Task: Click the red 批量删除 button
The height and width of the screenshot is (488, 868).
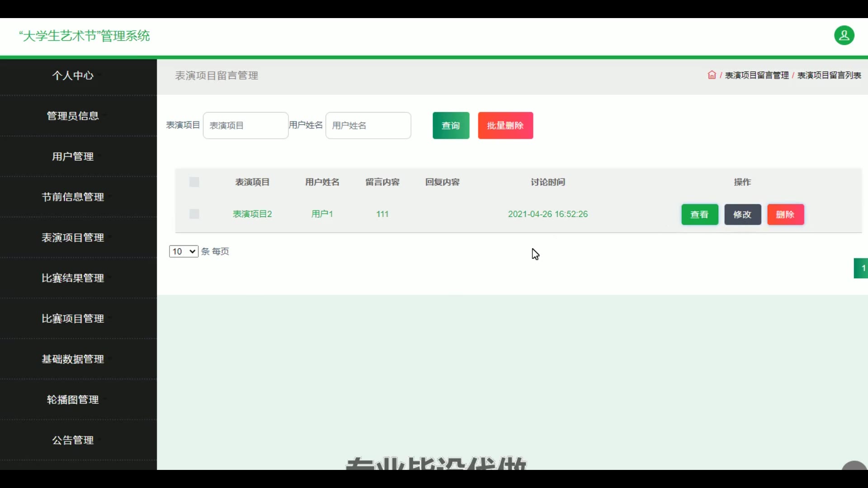Action: point(505,126)
